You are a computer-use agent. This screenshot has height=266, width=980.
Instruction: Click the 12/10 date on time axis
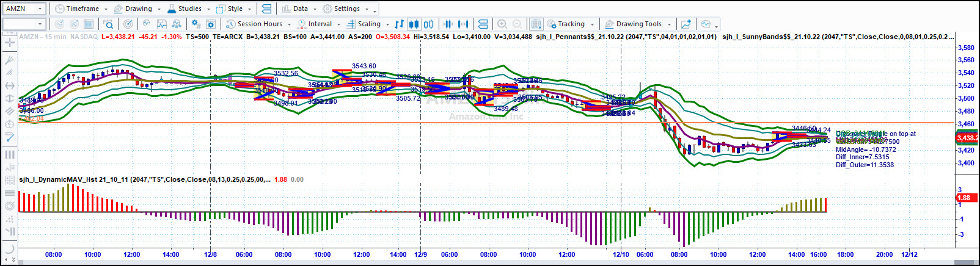point(621,254)
